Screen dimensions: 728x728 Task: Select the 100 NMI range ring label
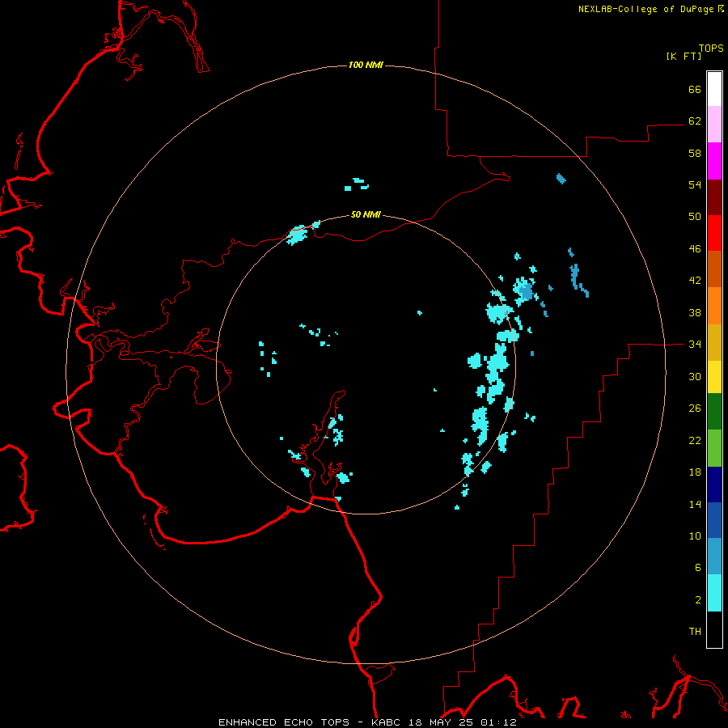pyautogui.click(x=366, y=65)
